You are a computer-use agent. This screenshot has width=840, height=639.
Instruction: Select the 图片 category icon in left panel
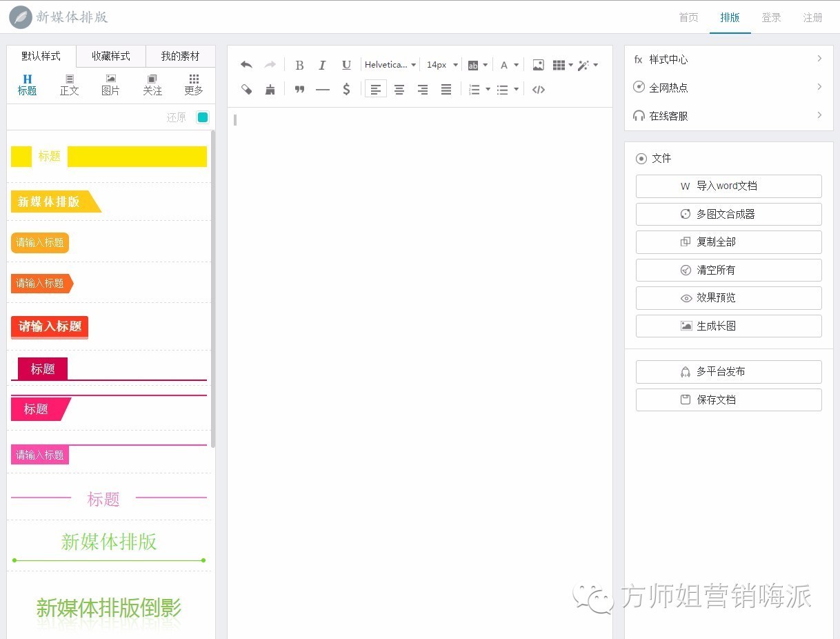(x=110, y=84)
